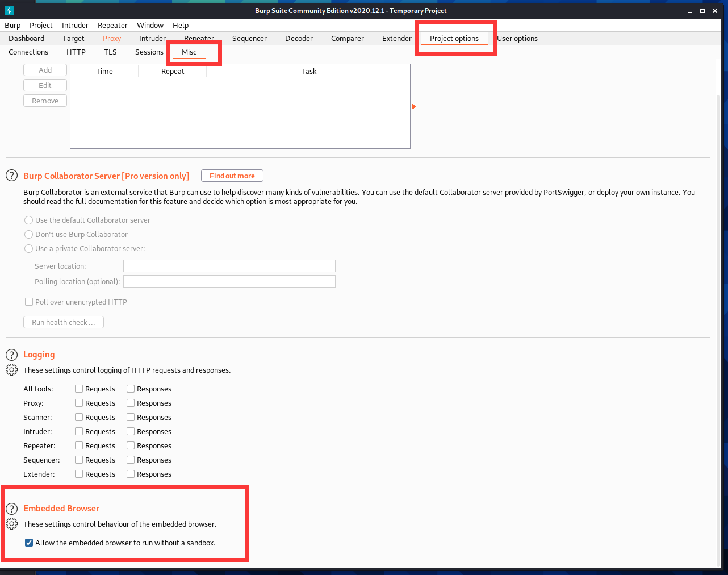Open the HTTP sub-tab

click(x=76, y=52)
